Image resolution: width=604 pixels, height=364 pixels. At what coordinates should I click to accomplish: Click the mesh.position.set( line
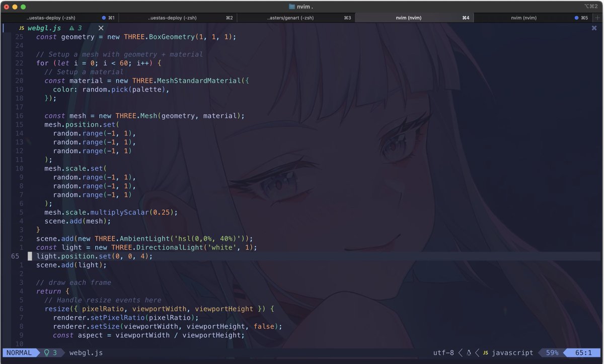pos(82,124)
